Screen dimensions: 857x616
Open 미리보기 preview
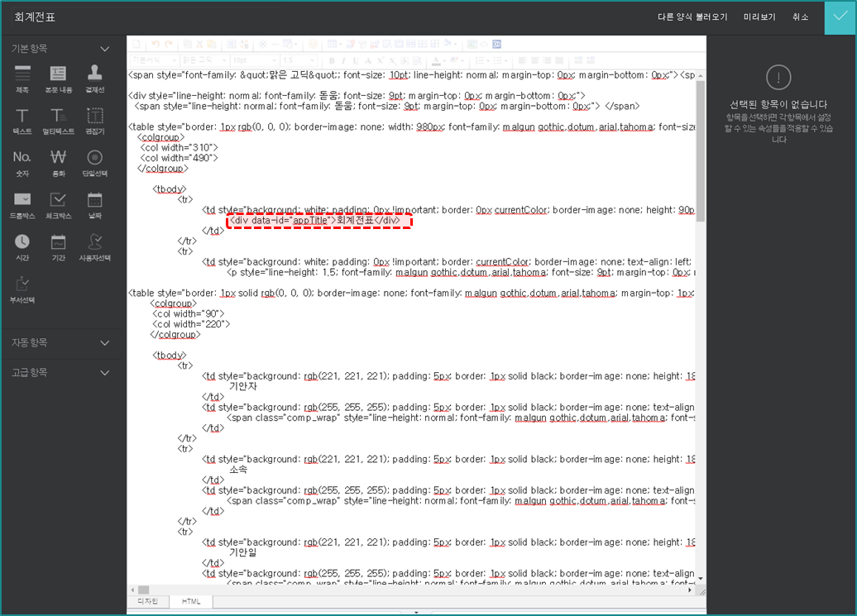(x=759, y=17)
